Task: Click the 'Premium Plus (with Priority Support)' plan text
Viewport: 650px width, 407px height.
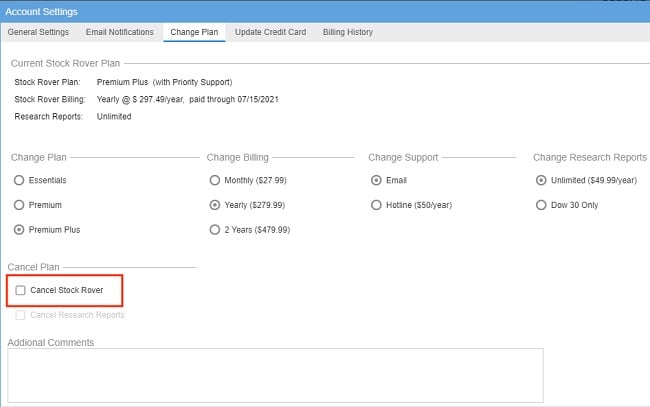Action: tap(164, 82)
